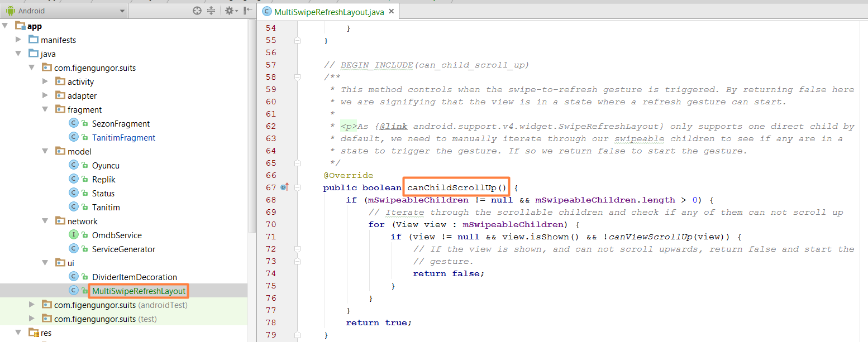Click the res folder icon
The width and height of the screenshot is (868, 342).
coord(34,333)
